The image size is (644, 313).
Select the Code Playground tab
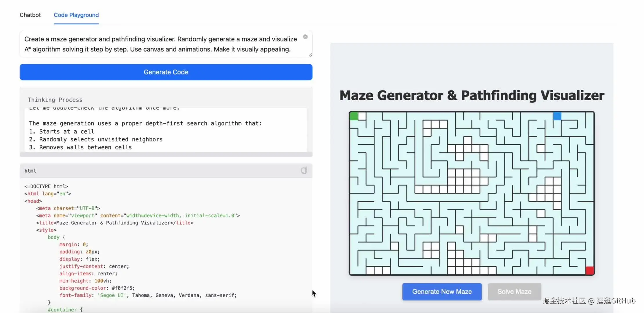(x=76, y=15)
